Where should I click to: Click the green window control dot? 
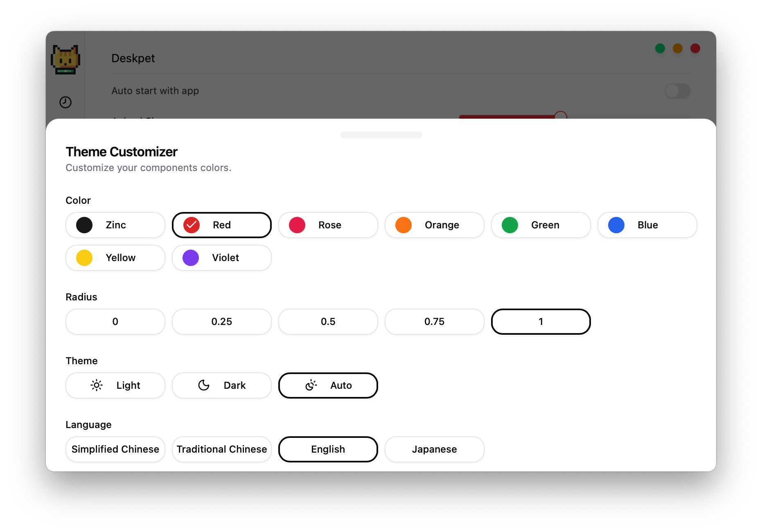click(660, 48)
